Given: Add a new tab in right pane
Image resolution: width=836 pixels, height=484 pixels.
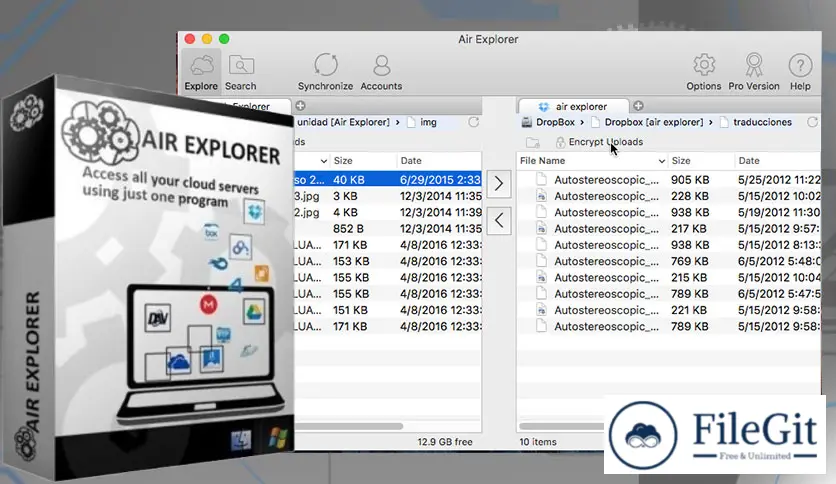Looking at the screenshot, I should (638, 106).
